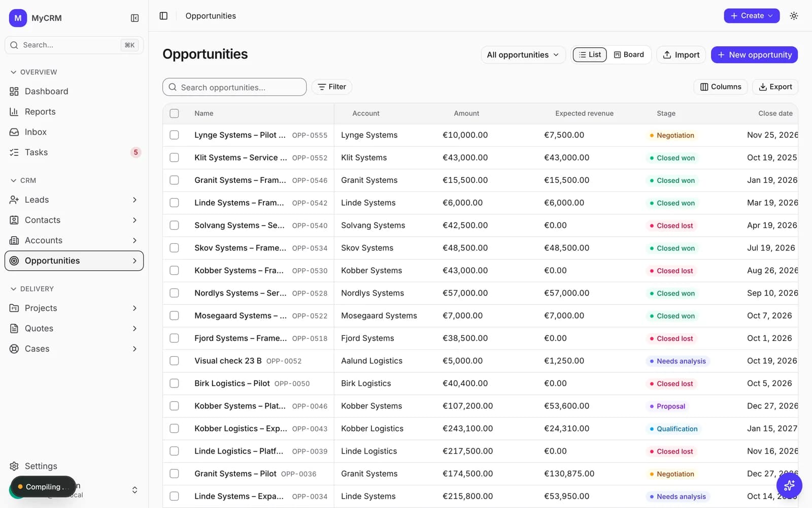The width and height of the screenshot is (812, 508).
Task: Tick the select-all checkbox in table header
Action: 174,113
